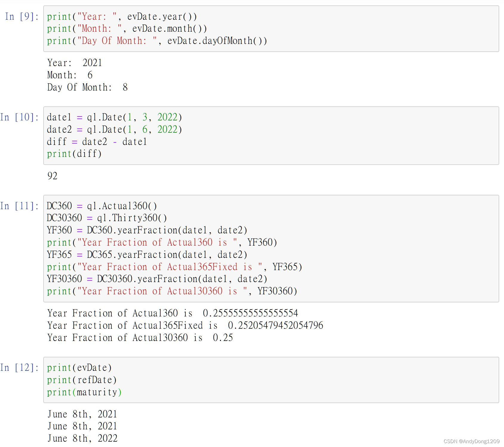Click the DC360 variable assignment line
Viewport: 504px width, 447px height.
click(102, 206)
